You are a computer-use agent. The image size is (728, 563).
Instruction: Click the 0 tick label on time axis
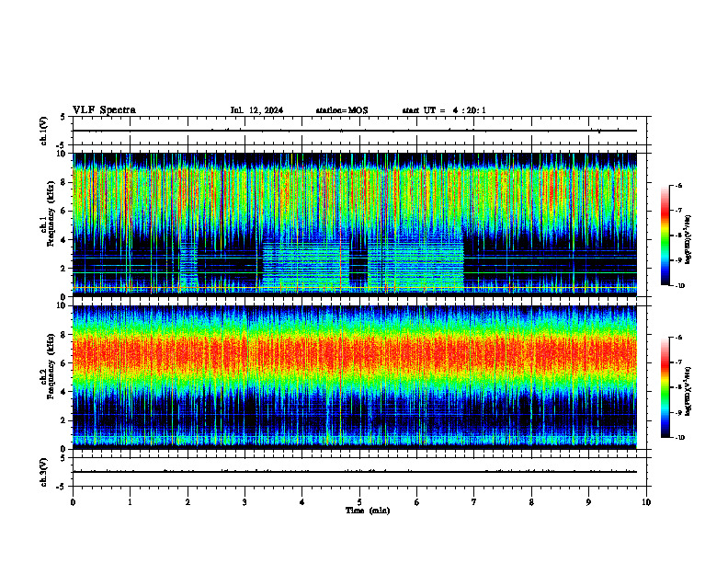[73, 502]
